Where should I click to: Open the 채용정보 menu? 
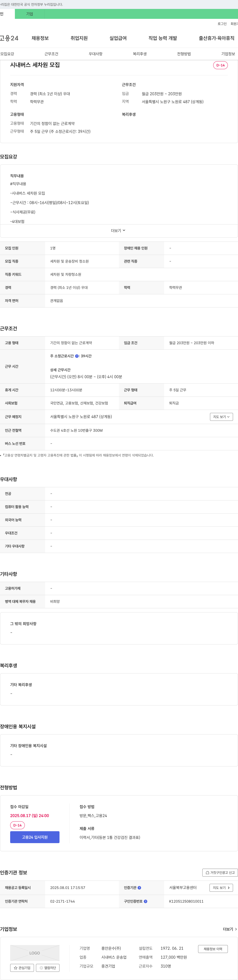coord(40,38)
